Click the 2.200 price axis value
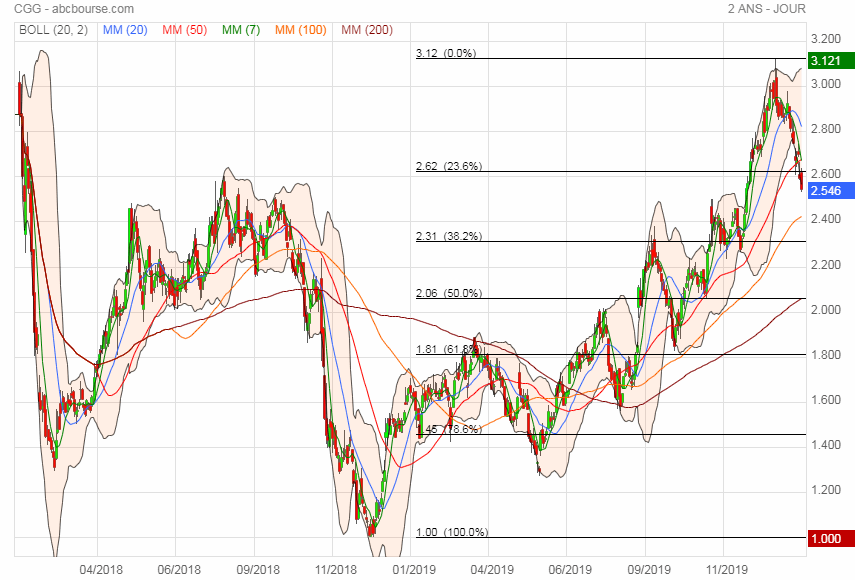Viewport: 855px width, 580px height. (x=826, y=265)
